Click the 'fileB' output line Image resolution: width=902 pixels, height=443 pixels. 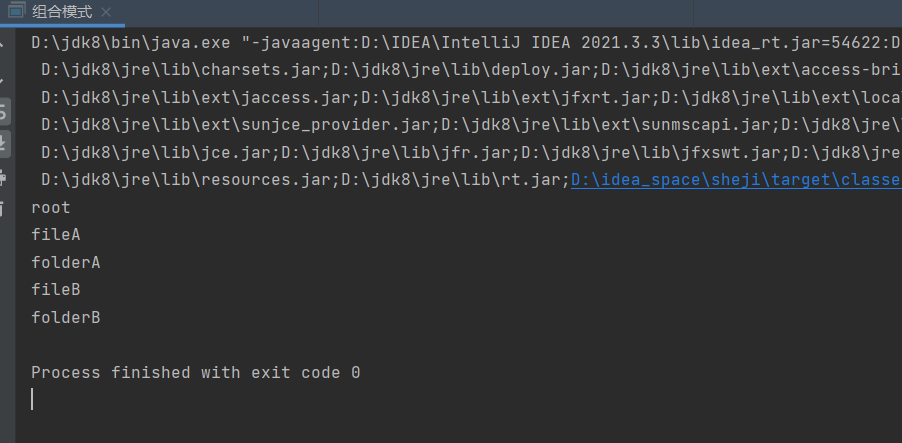coord(56,290)
